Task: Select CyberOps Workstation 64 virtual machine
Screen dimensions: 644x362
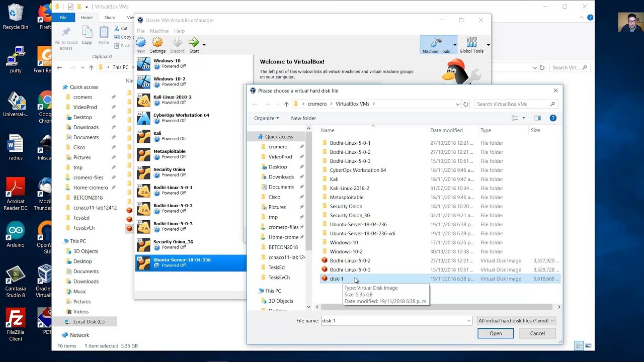Action: coord(191,118)
